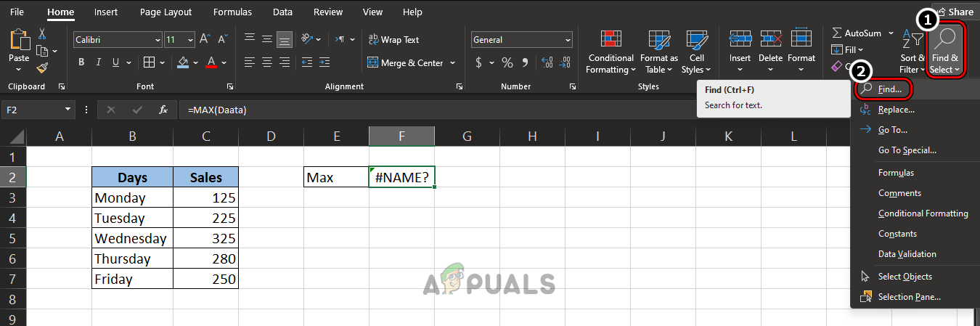This screenshot has width=980, height=326.
Task: Switch to the Insert tab
Action: tap(107, 12)
